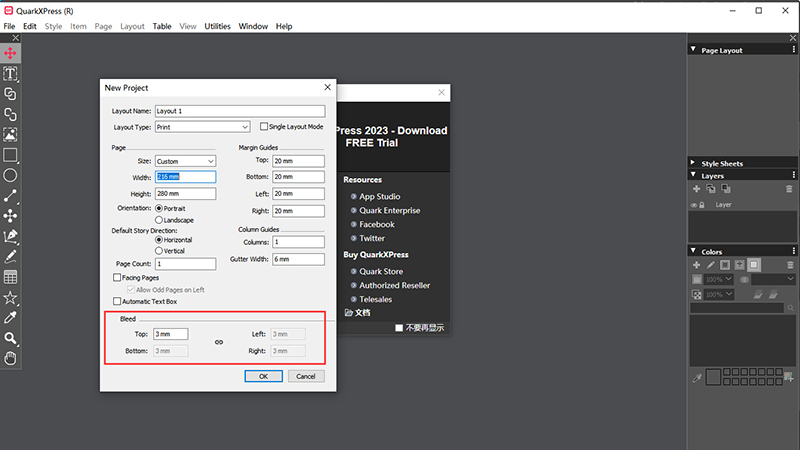Image resolution: width=800 pixels, height=450 pixels.
Task: Open the blend mode dropdown in Colors panel
Action: 773,279
